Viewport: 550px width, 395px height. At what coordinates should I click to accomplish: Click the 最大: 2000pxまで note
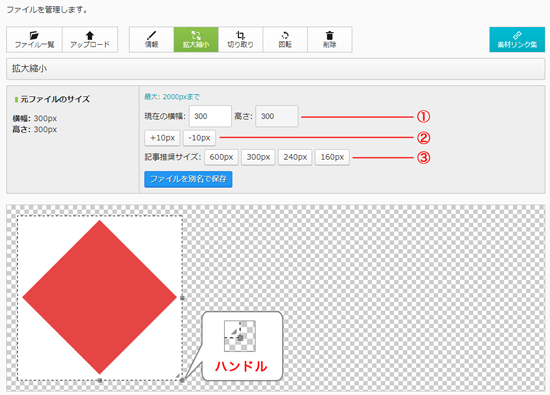click(172, 97)
